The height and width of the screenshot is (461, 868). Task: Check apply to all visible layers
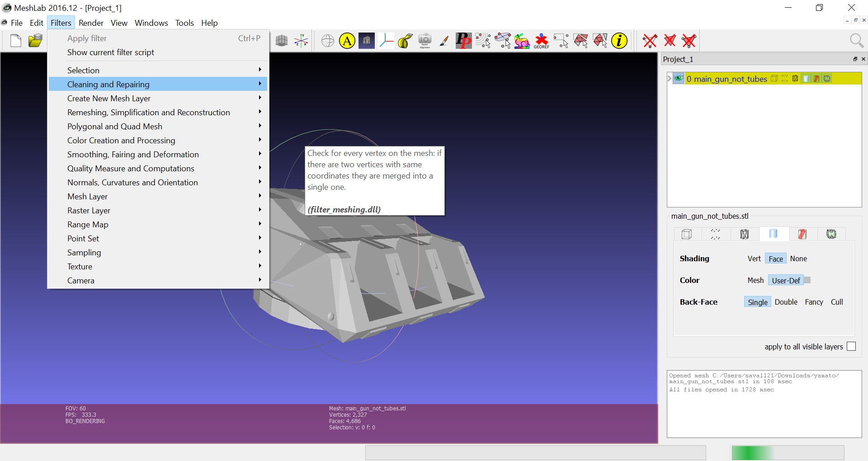point(851,347)
